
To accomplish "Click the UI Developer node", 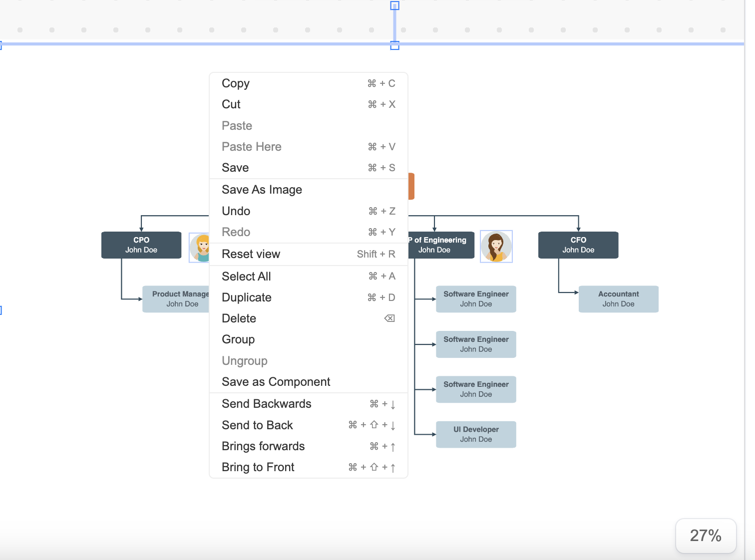I will coord(476,434).
